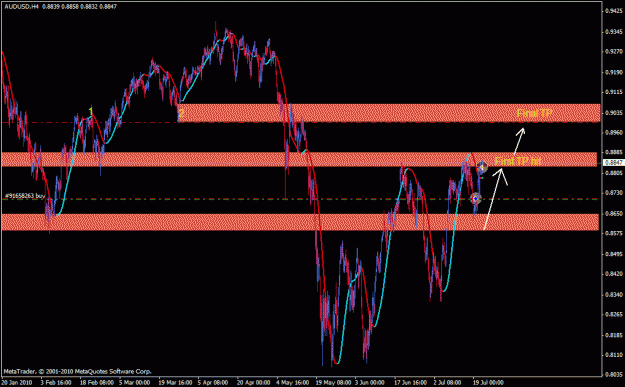
Task: Click price axis label 0.9345
Action: point(614,31)
